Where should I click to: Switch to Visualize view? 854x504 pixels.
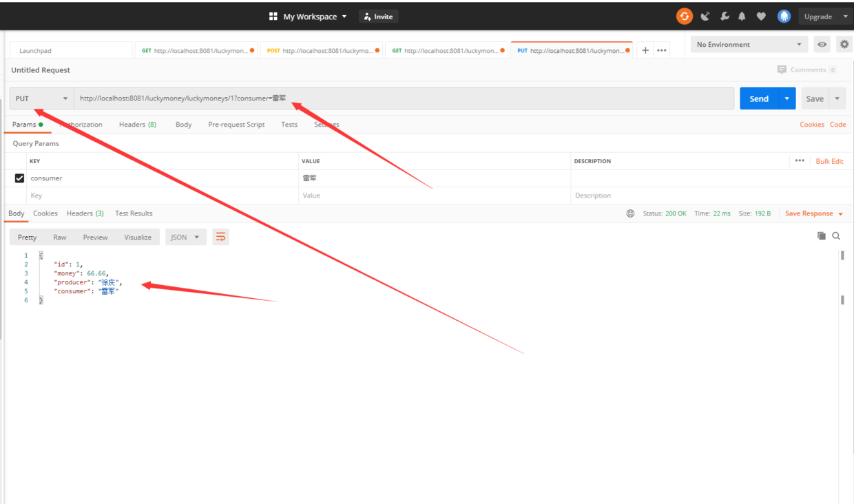point(138,237)
